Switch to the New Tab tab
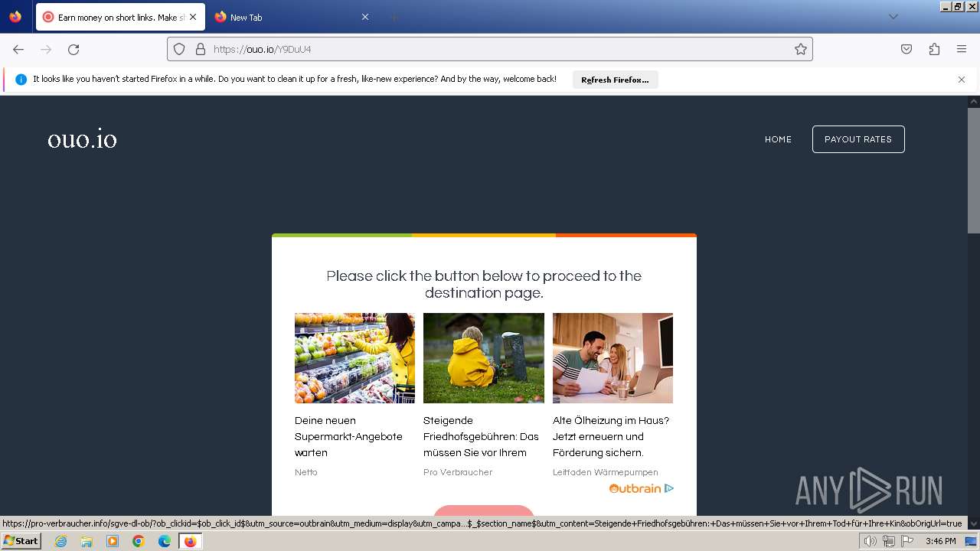 tap(292, 17)
